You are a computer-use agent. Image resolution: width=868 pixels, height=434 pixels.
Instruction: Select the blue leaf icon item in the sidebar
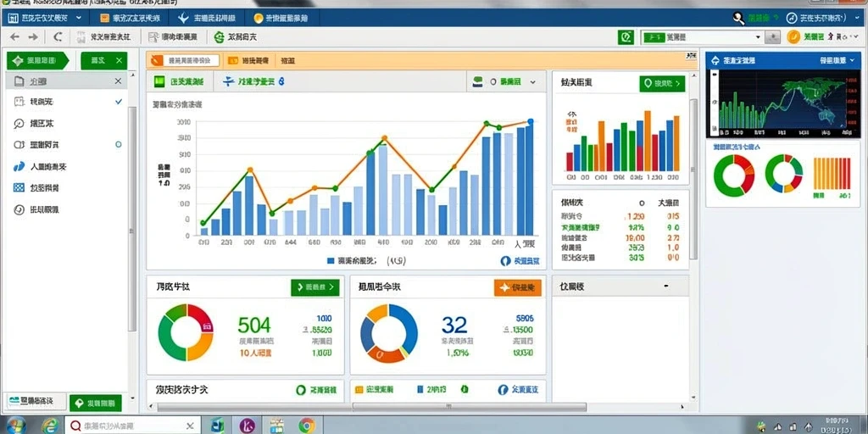coord(19,166)
